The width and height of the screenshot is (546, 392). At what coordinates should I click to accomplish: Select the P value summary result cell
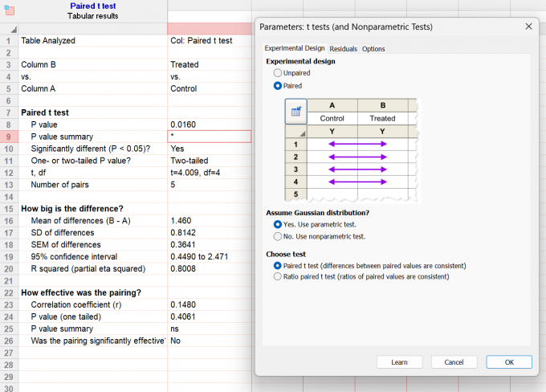pos(210,137)
